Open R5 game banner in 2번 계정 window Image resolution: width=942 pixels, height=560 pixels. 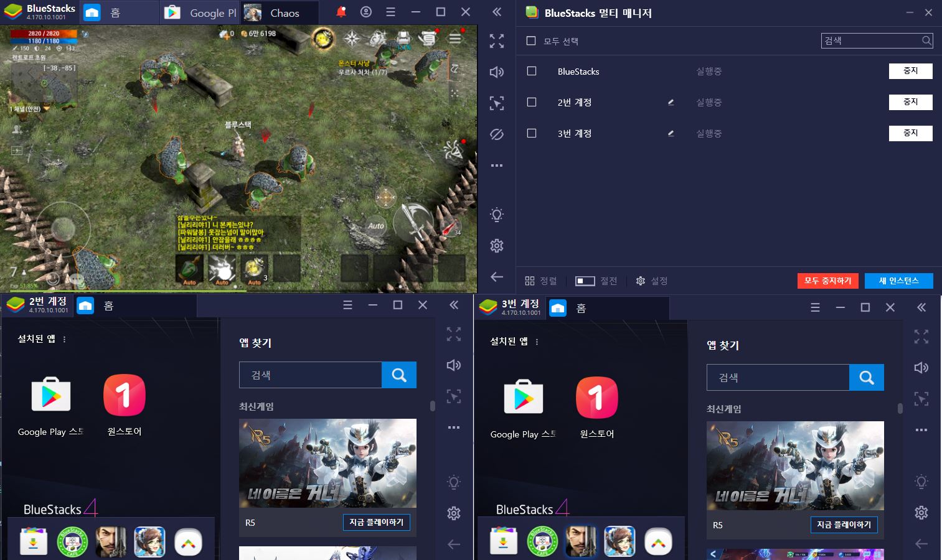pyautogui.click(x=327, y=463)
